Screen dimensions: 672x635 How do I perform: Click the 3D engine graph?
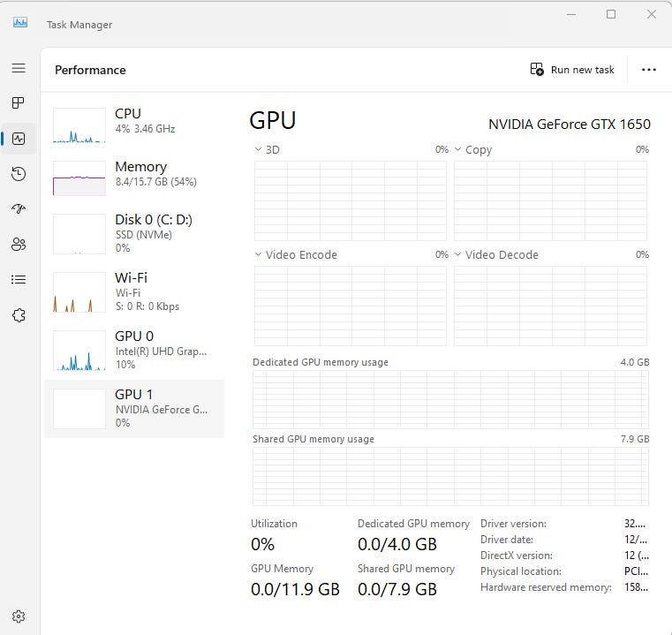coord(351,201)
